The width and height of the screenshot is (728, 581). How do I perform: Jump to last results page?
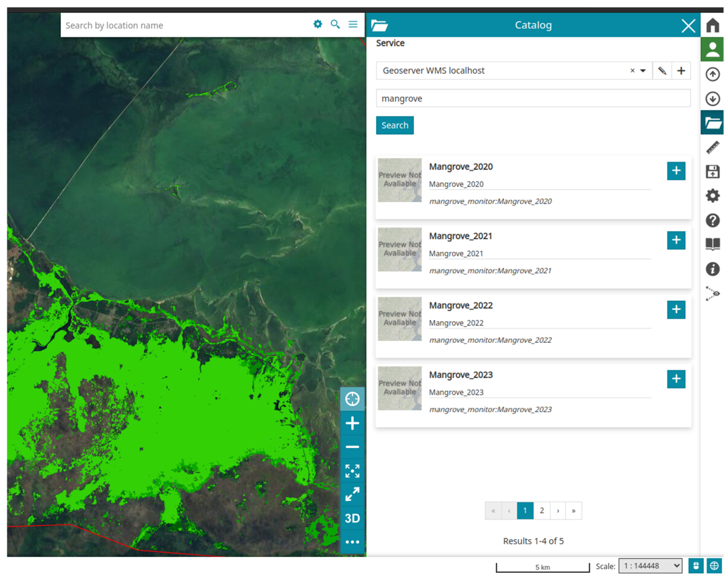point(573,510)
